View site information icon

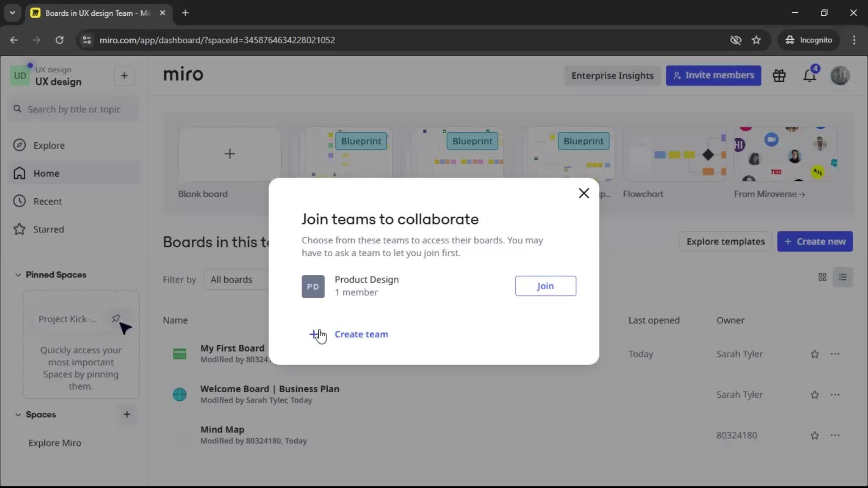click(87, 40)
